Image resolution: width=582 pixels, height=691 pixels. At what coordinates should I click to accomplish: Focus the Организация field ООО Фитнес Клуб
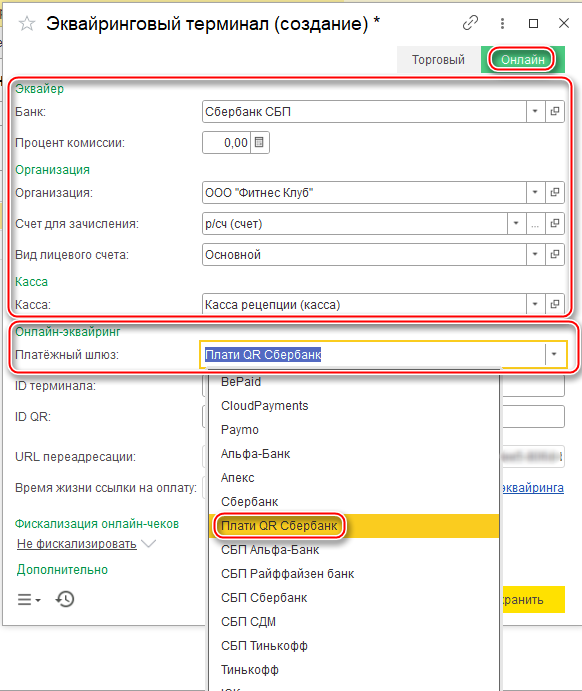click(364, 192)
